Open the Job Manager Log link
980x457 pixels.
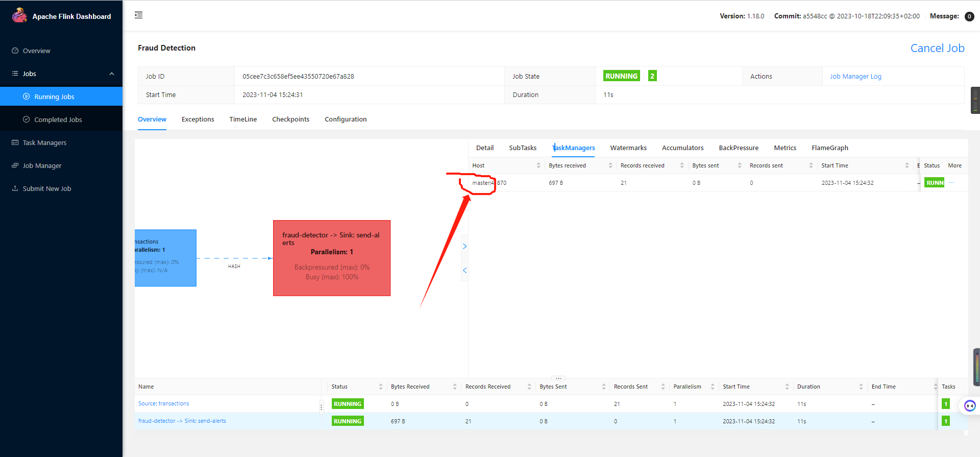click(x=855, y=76)
